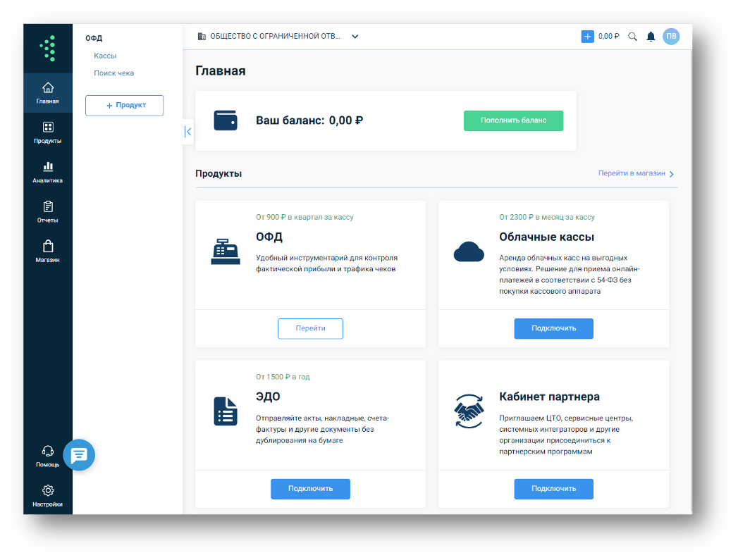Open notifications bell
Screen dimensions: 738x560
pos(651,36)
